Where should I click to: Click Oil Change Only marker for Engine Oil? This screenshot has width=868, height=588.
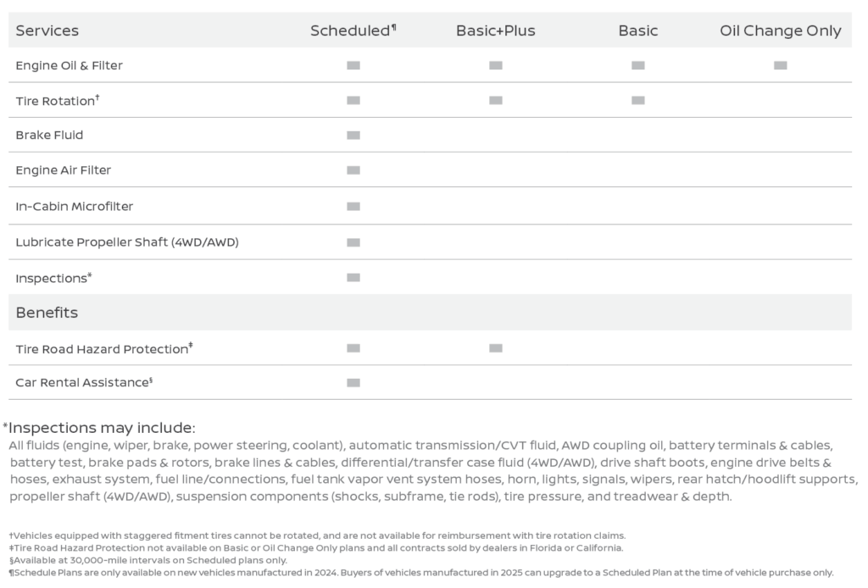tap(780, 65)
